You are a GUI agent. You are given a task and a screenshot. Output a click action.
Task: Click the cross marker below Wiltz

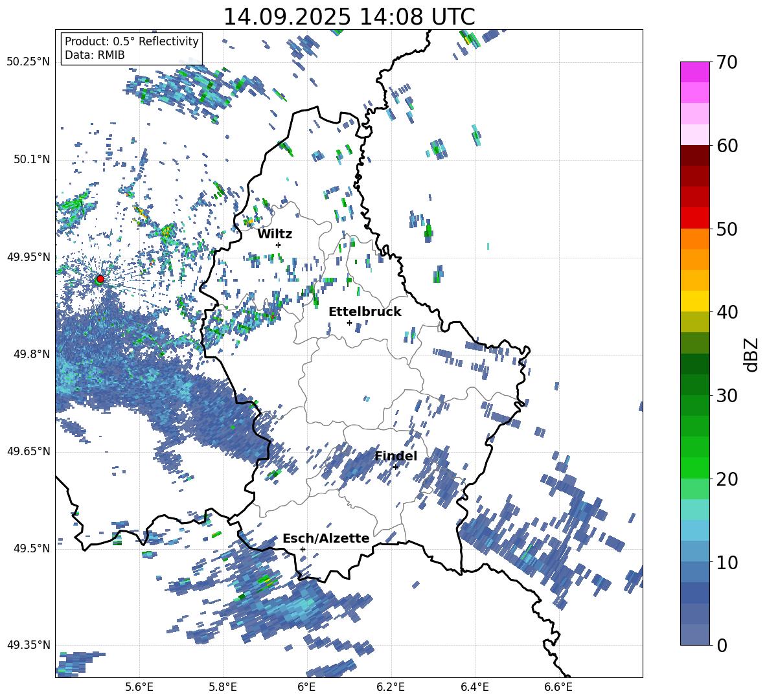click(x=279, y=245)
